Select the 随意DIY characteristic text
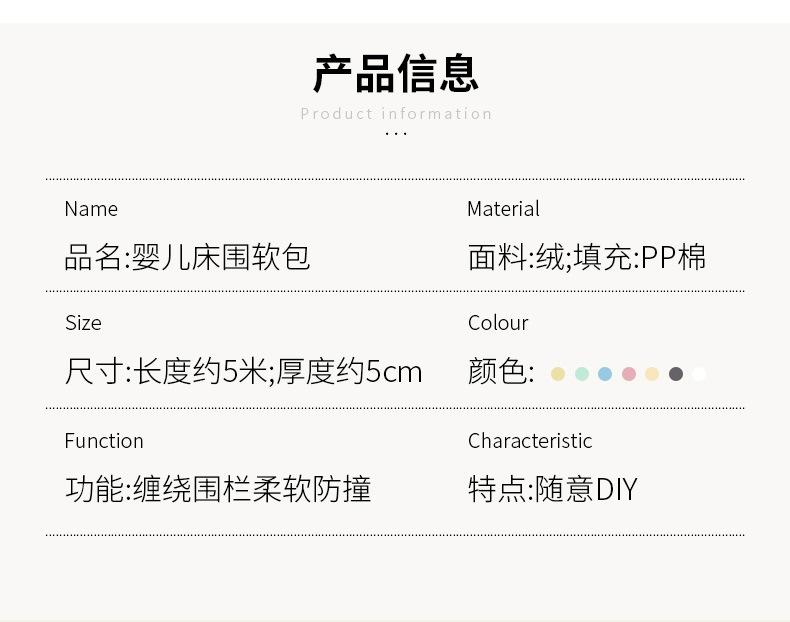This screenshot has height=622, width=790. [x=552, y=489]
